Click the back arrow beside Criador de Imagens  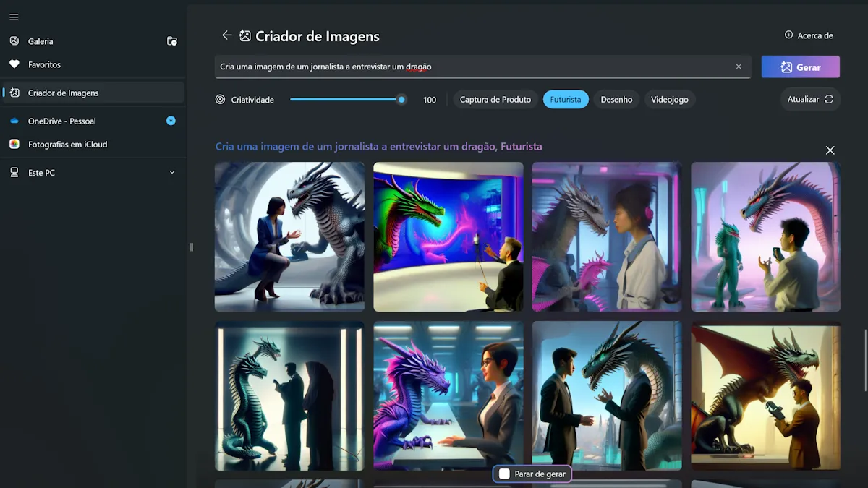[226, 35]
